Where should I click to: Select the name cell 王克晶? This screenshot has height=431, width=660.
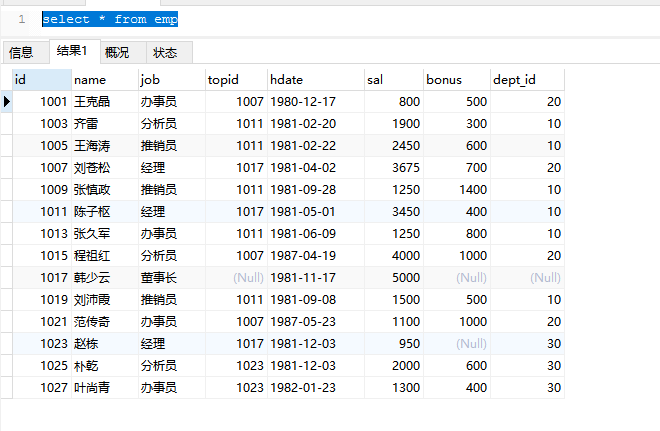click(105, 101)
